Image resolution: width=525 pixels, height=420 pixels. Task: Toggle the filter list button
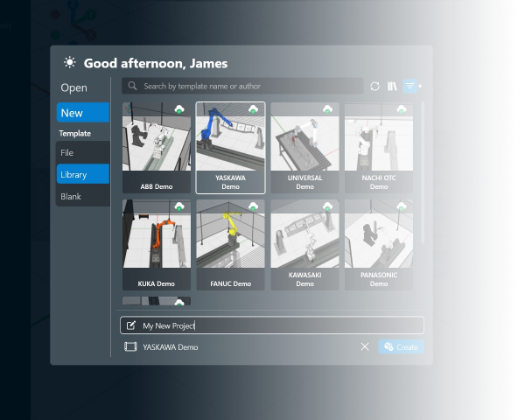(409, 87)
